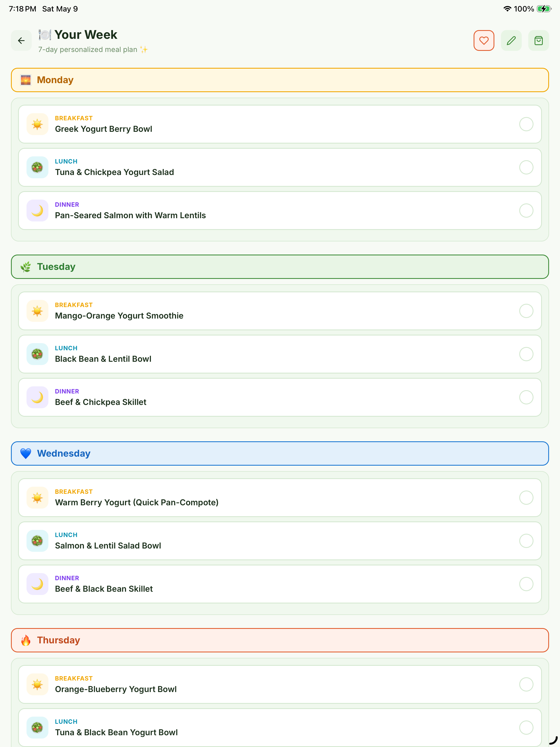This screenshot has height=747, width=560.
Task: Open Warm Berry Yogurt (Quick Pan-Compote)
Action: [280, 498]
